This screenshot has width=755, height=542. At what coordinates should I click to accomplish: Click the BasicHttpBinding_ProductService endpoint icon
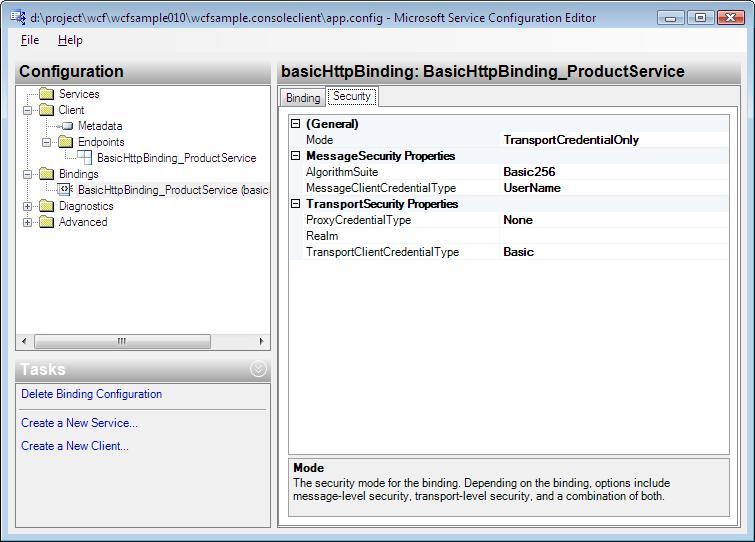click(85, 158)
